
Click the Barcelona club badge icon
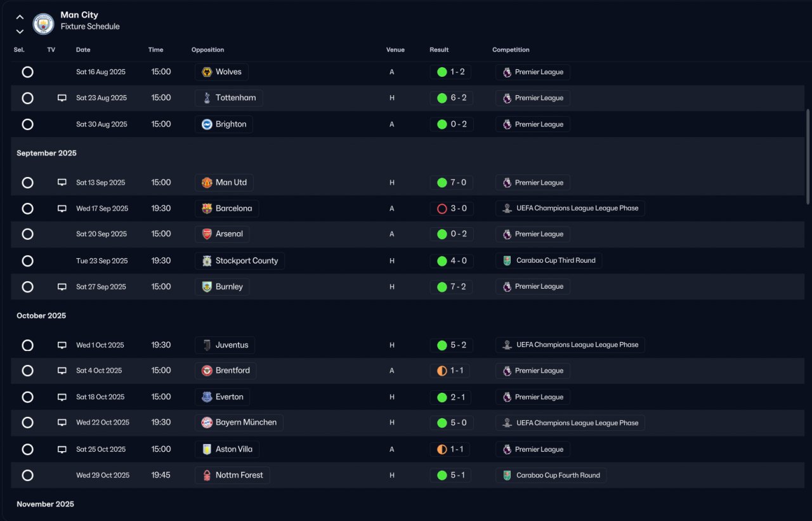(207, 209)
